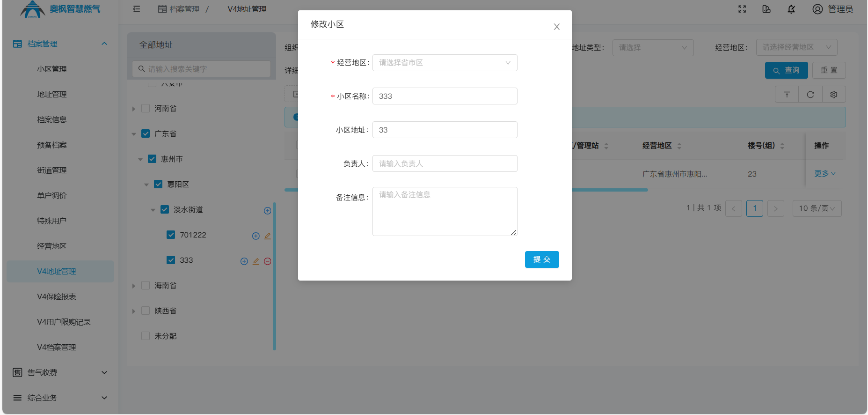Click the table refresh icon

click(810, 95)
